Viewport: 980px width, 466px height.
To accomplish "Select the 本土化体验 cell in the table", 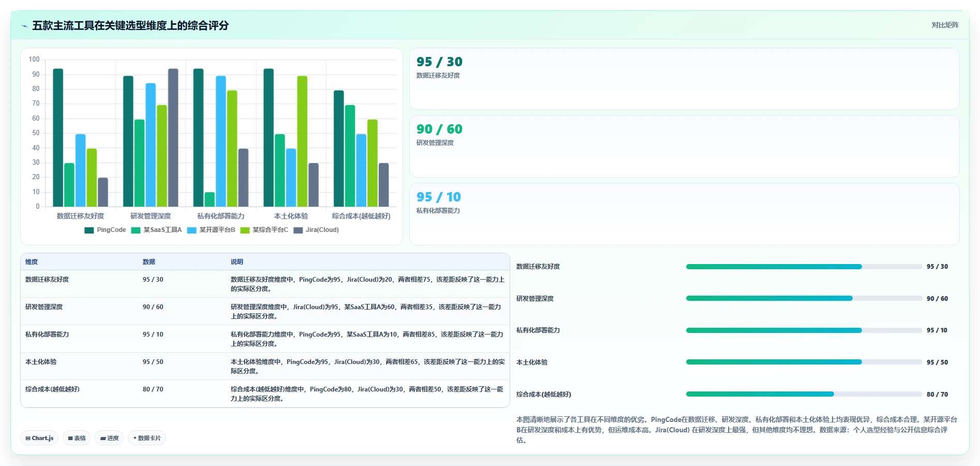I will pyautogui.click(x=41, y=362).
